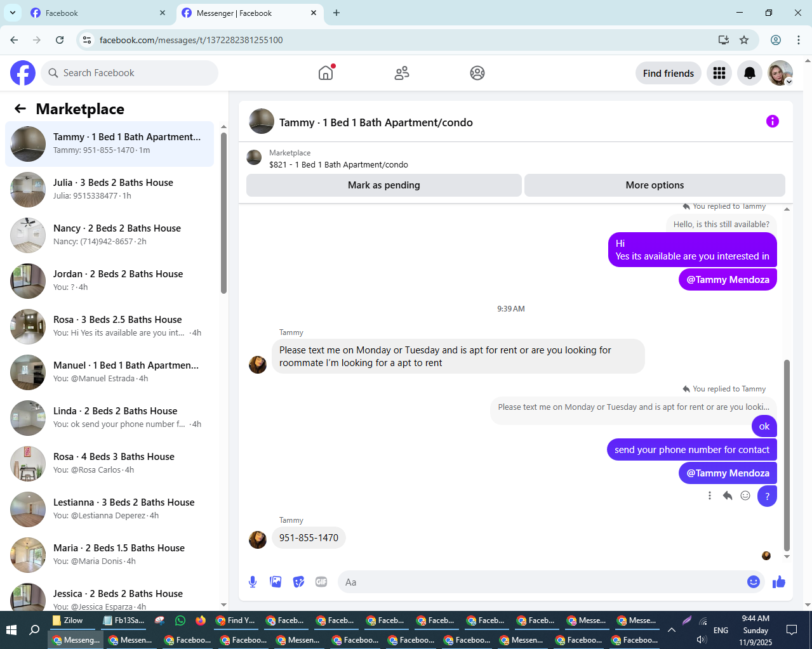Open Nancy 2 Beds 2 Baths House chat
This screenshot has width=812, height=649.
109,235
